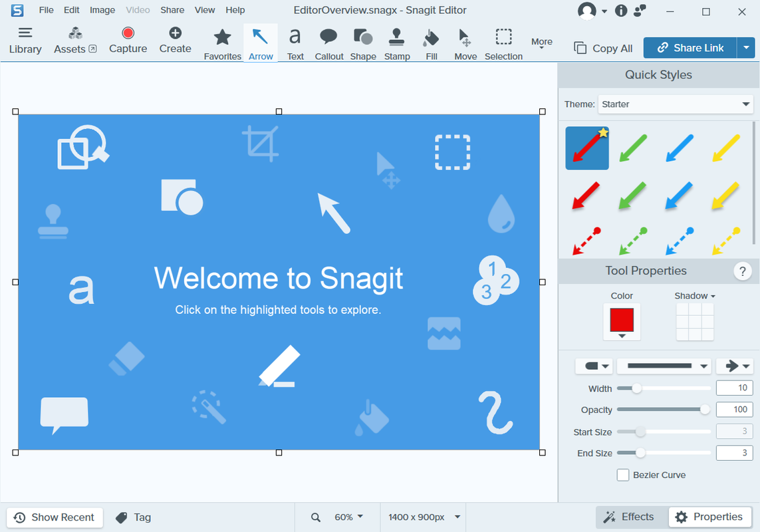Open the red Color swatch picker
The width and height of the screenshot is (760, 532).
point(622,322)
